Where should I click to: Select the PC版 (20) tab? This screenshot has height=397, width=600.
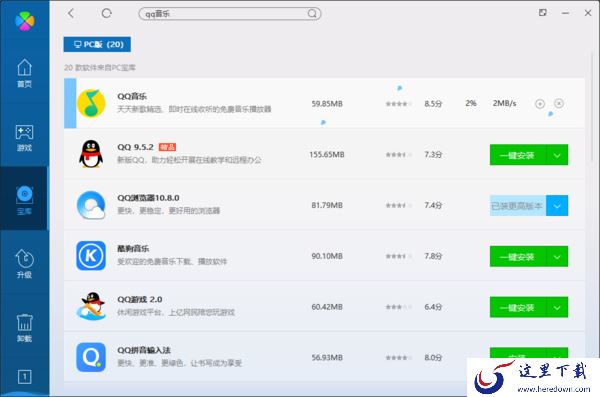(97, 44)
